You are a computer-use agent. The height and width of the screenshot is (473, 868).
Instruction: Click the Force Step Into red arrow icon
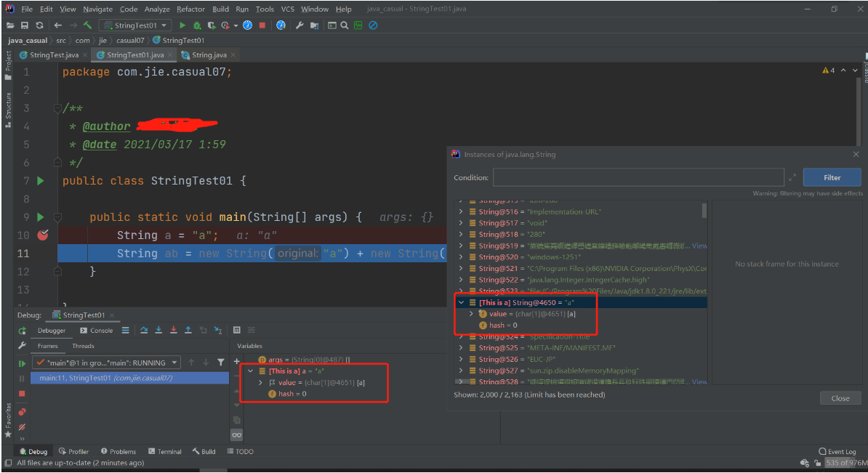pos(173,331)
